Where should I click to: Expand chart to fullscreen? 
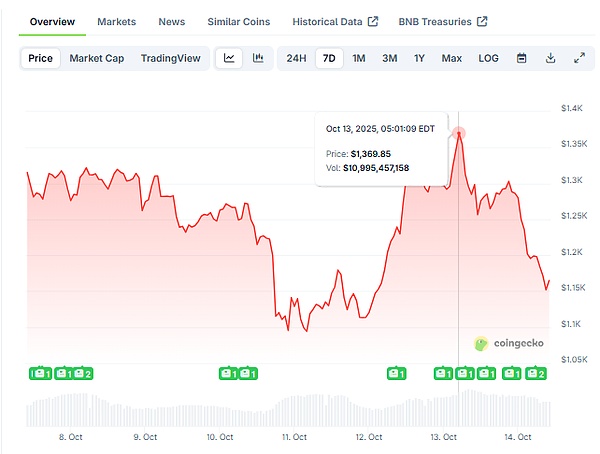pyautogui.click(x=579, y=58)
